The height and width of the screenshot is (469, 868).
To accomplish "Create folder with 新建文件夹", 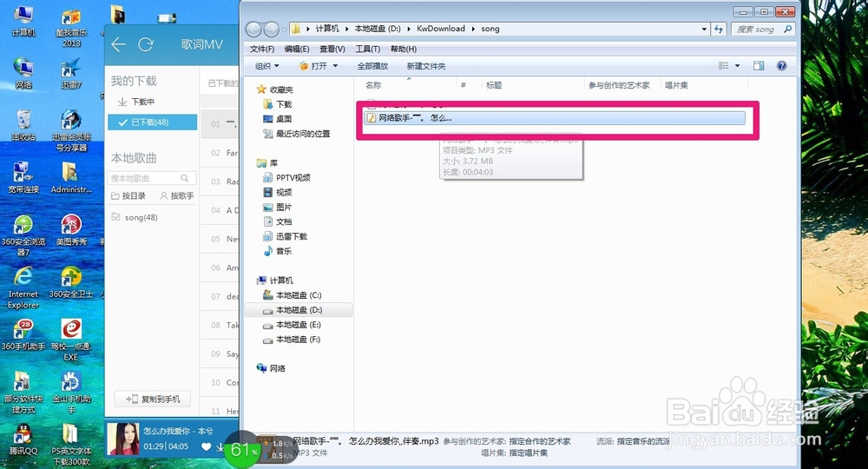I will coord(426,66).
